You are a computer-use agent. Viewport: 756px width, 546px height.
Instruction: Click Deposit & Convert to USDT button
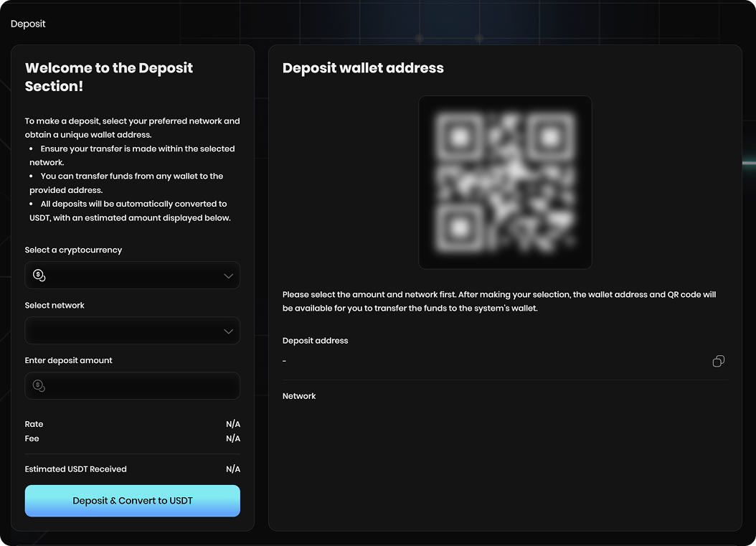click(133, 501)
